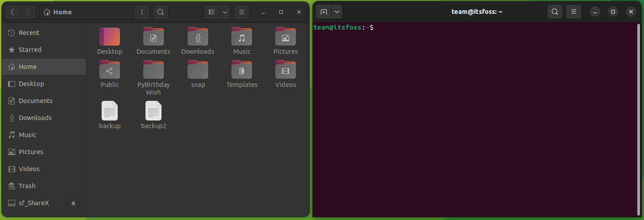Screen dimensions: 644x220
Task: Open the terminal new-tab dropdown arrow
Action: 337,12
